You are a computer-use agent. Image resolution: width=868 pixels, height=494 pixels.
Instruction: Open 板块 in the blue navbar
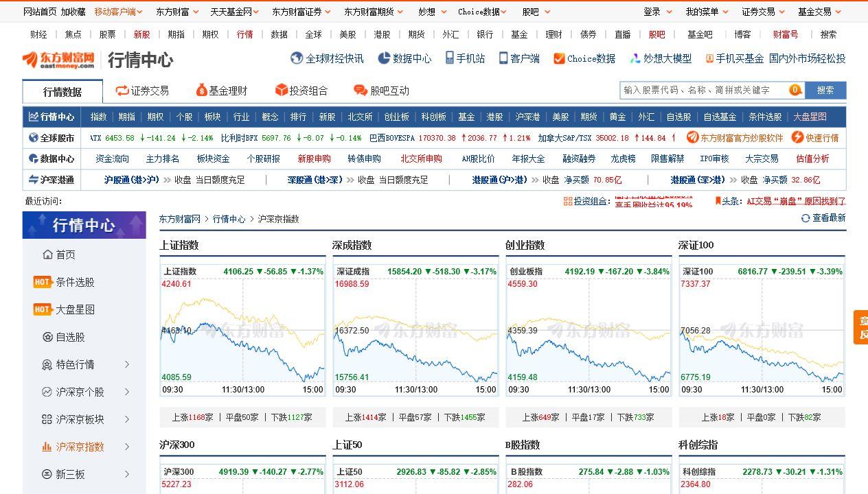click(x=213, y=117)
